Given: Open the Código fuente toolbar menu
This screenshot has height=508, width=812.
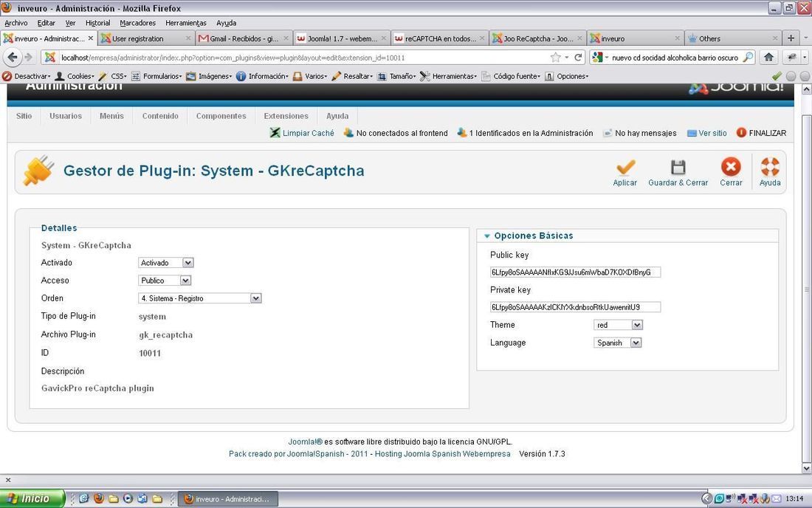Looking at the screenshot, I should pyautogui.click(x=511, y=76).
